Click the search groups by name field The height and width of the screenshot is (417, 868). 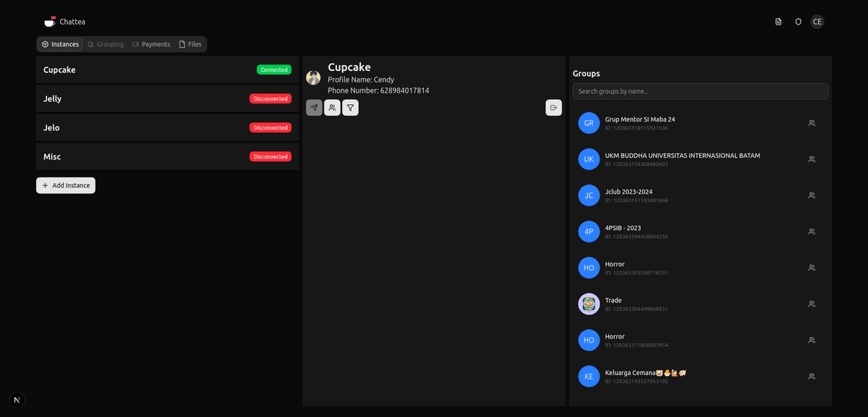pos(699,91)
